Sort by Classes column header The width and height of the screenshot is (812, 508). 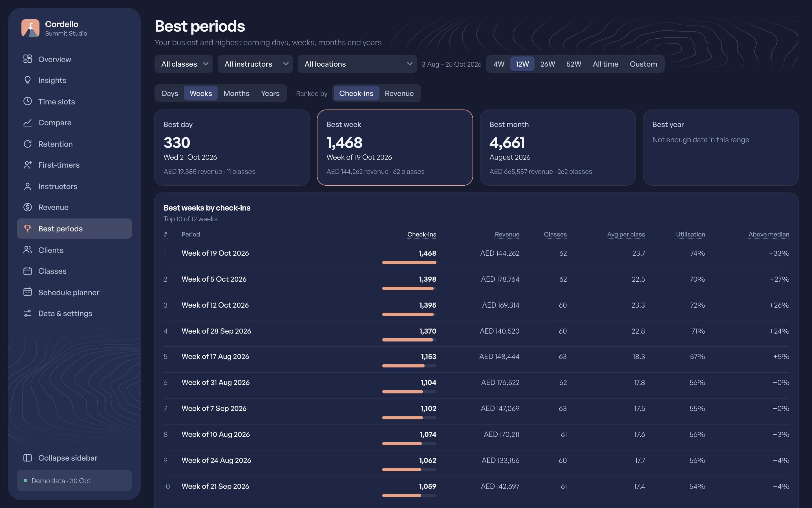(x=555, y=234)
